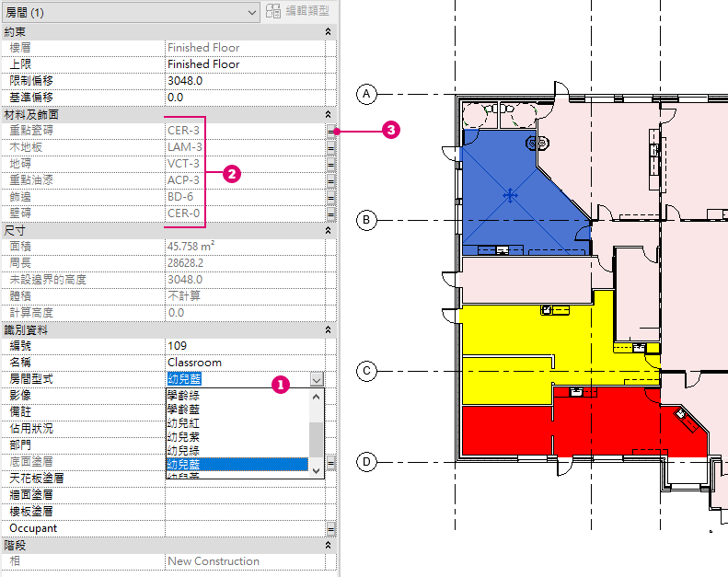Screen dimensions: 728x577
Task: Select 學齡綠 from the room style list
Action: [x=237, y=396]
